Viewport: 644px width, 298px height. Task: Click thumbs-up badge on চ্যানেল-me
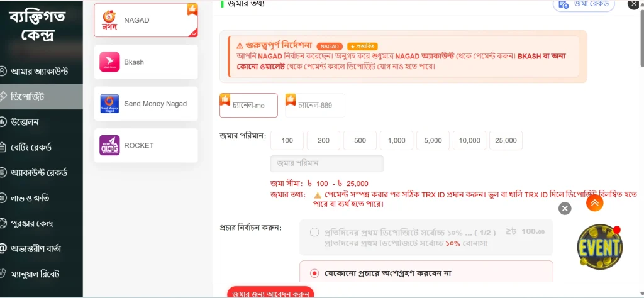click(x=225, y=99)
